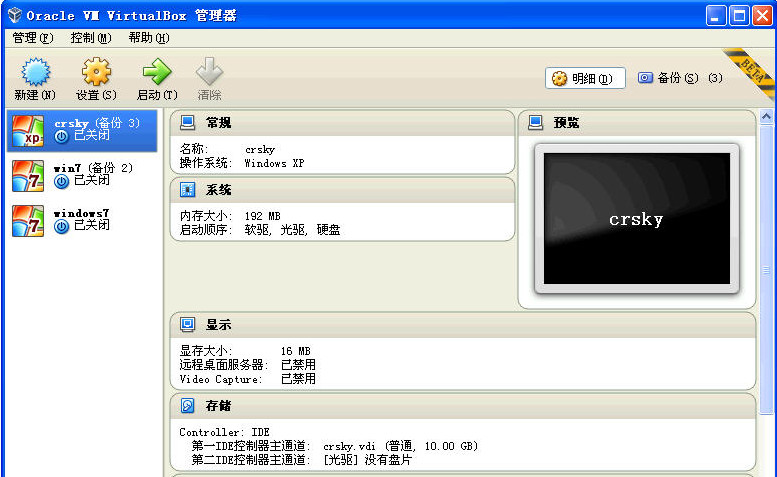
Task: Select win7 (备份 2) list entry name
Action: [93, 168]
